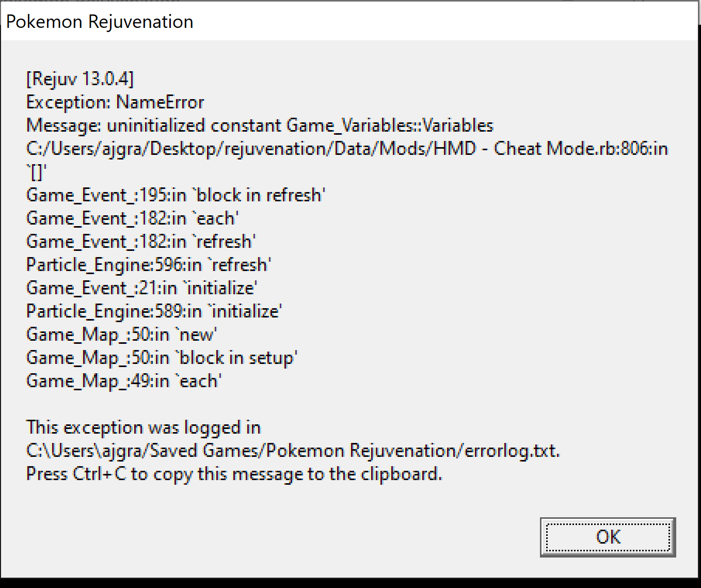Click the OK button
This screenshot has width=701, height=588.
(608, 537)
